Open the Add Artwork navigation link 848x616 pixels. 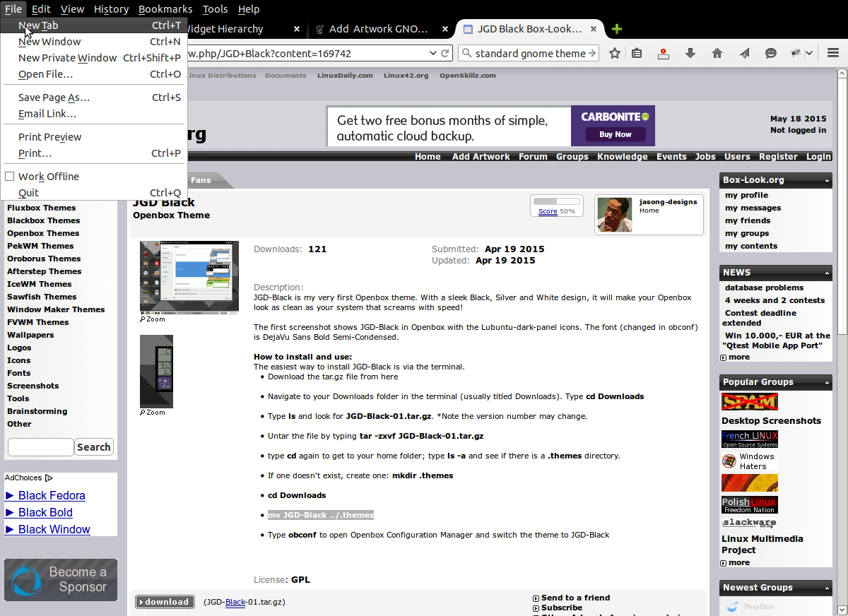481,157
